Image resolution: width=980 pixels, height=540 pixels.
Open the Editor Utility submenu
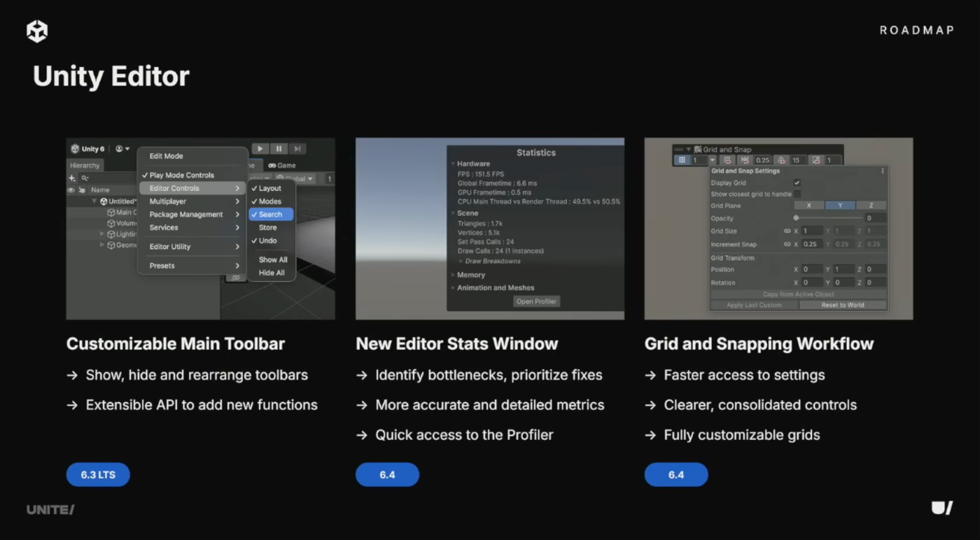pos(192,246)
